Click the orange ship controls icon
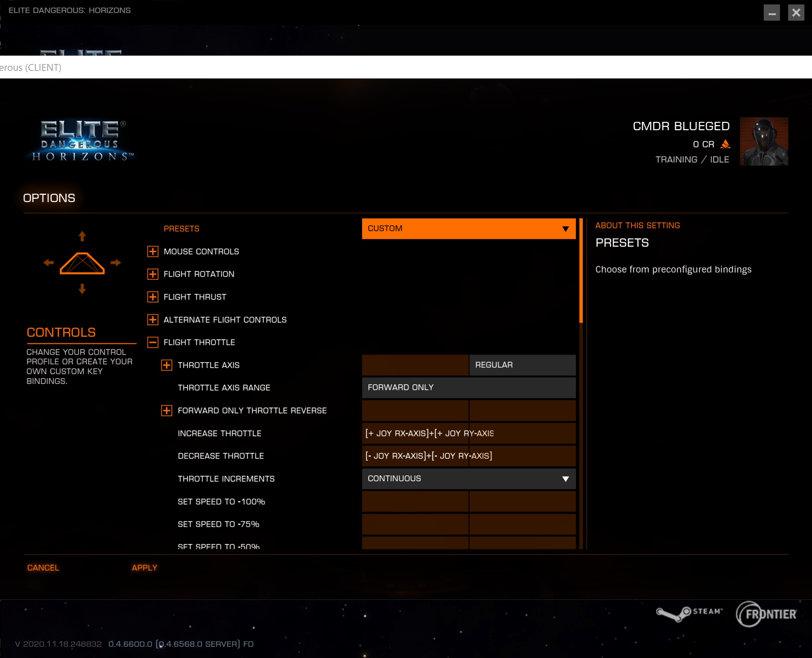 (x=82, y=263)
